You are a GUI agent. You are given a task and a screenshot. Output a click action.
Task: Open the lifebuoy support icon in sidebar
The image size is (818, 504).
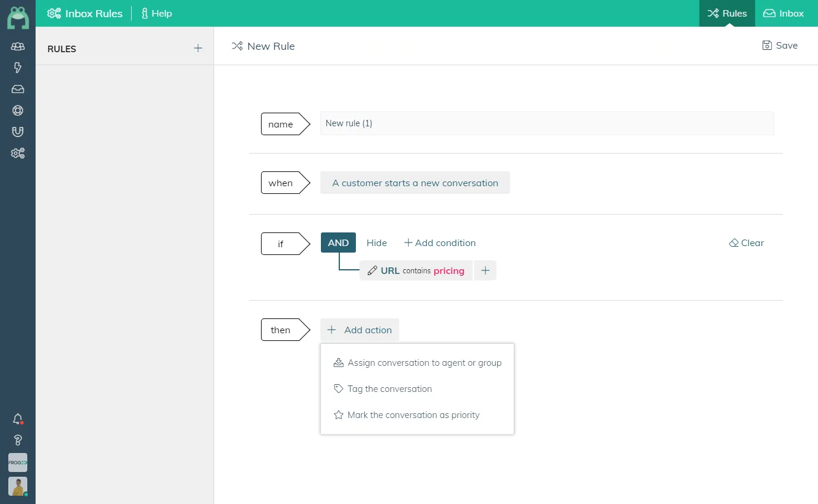coord(18,110)
